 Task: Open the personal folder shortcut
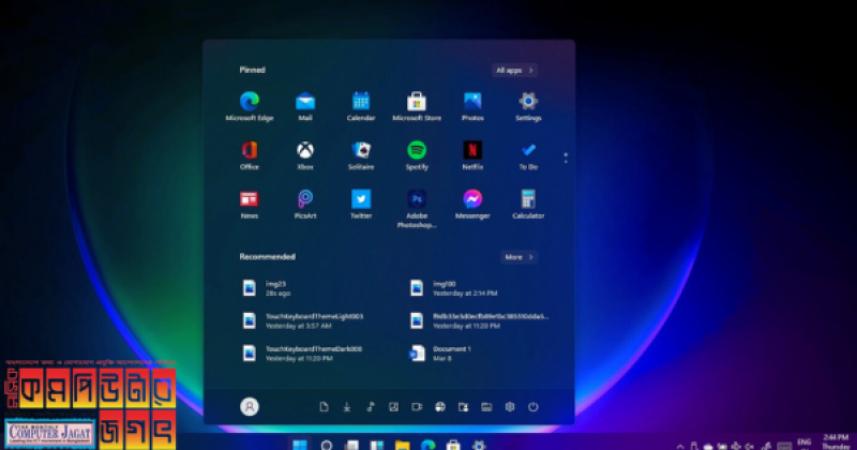[463, 407]
